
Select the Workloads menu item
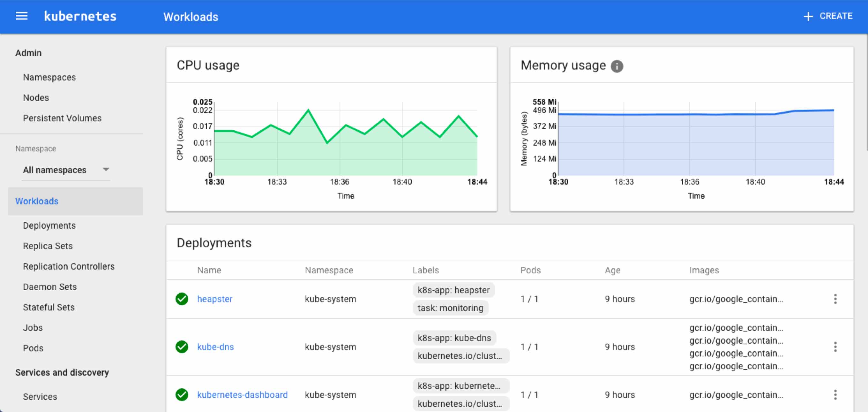tap(36, 201)
